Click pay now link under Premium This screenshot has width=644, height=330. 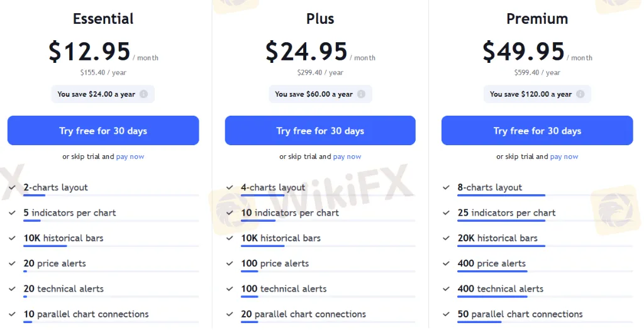564,157
